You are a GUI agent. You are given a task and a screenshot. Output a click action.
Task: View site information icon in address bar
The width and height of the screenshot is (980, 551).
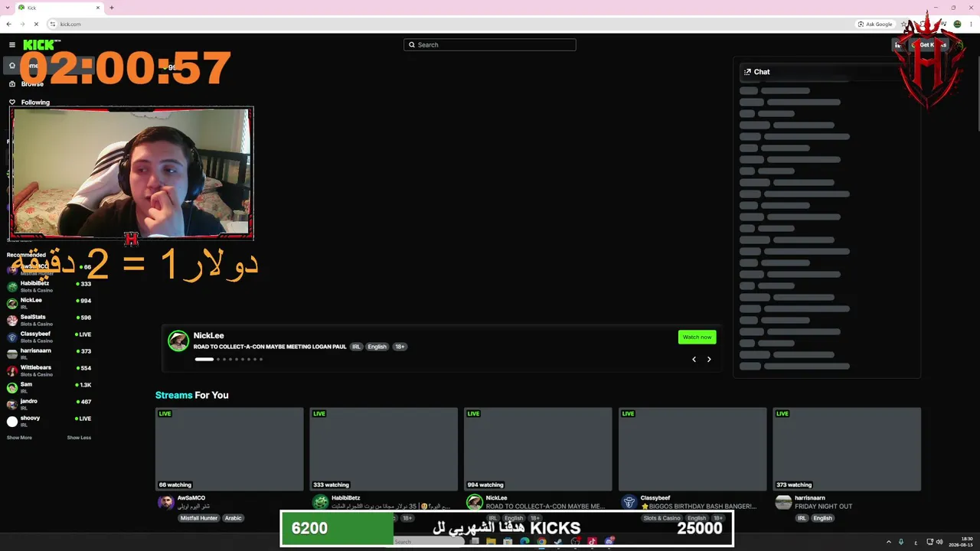click(53, 24)
